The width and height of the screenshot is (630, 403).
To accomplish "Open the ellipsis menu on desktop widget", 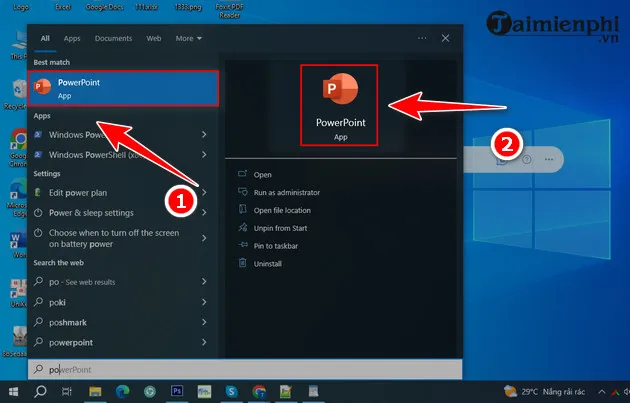I will (549, 160).
